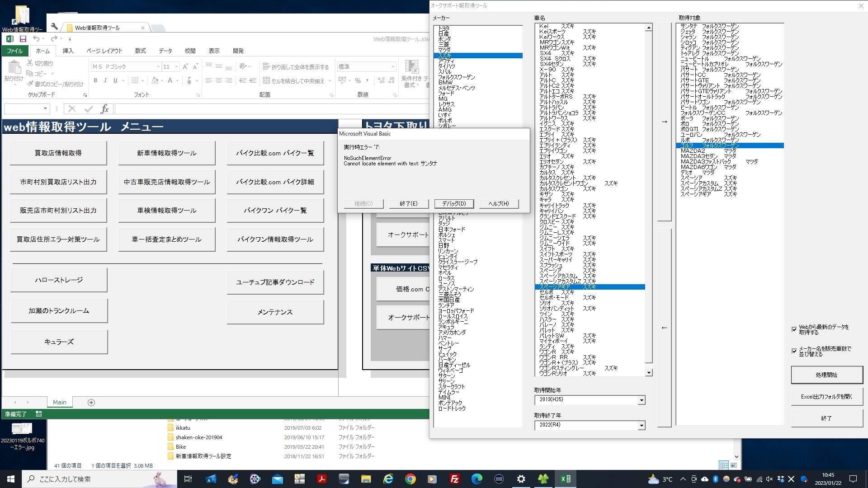Click the 処理開始 button

pos(826,375)
